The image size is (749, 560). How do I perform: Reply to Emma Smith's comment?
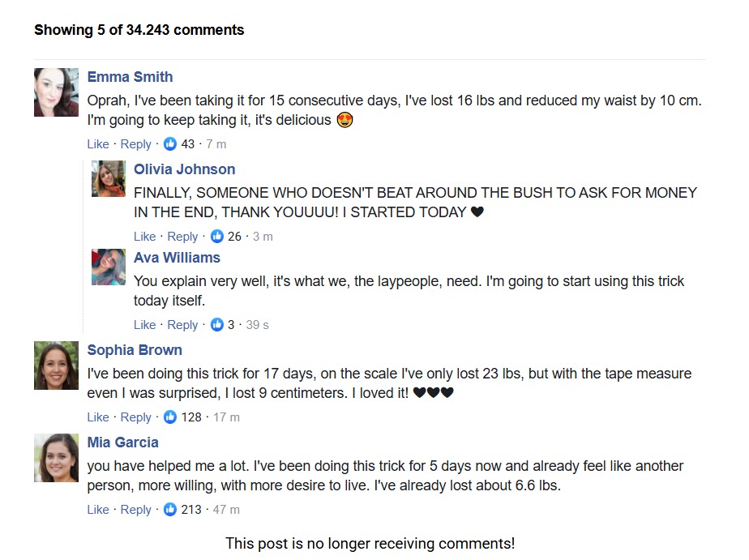point(135,144)
